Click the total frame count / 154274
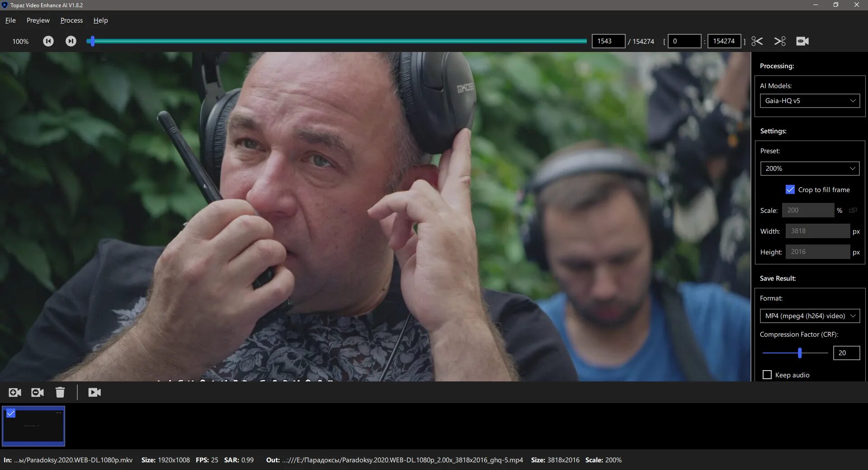868x470 pixels. [641, 42]
